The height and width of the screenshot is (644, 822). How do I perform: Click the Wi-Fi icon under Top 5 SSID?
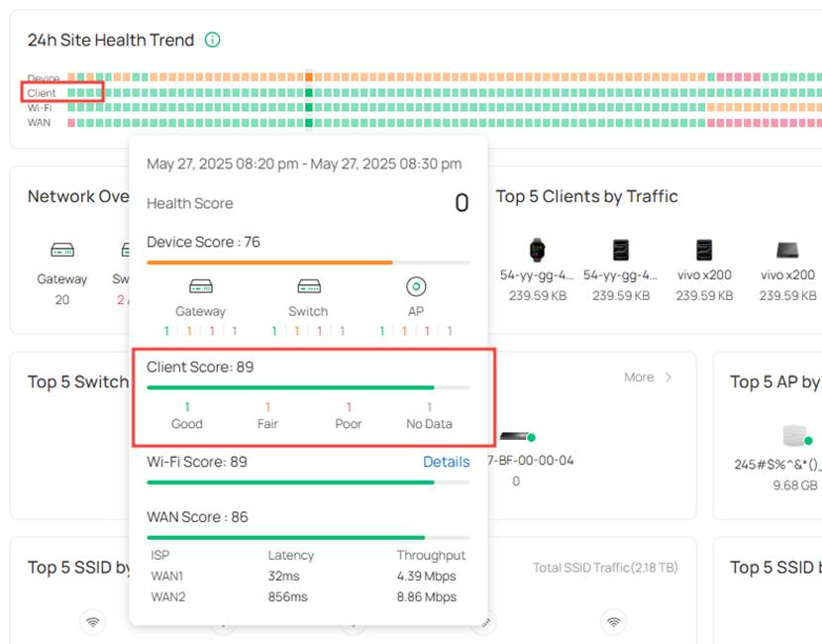[93, 622]
